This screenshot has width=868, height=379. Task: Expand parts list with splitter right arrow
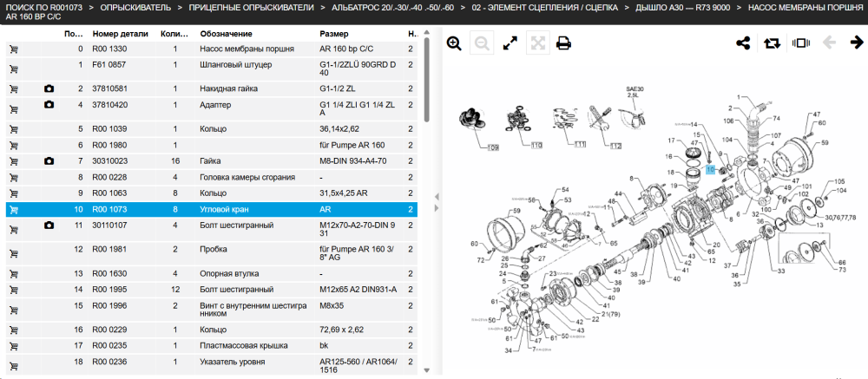pos(437,208)
